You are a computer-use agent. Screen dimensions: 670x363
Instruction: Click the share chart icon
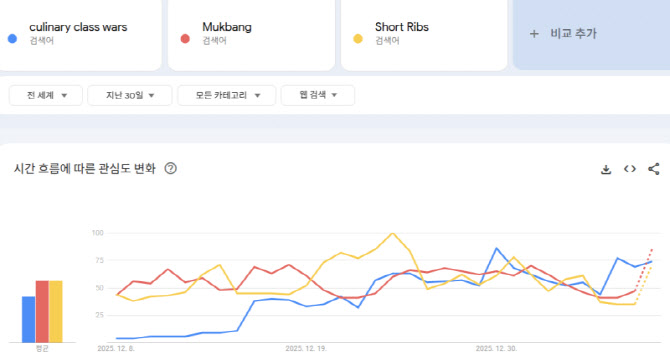click(654, 169)
